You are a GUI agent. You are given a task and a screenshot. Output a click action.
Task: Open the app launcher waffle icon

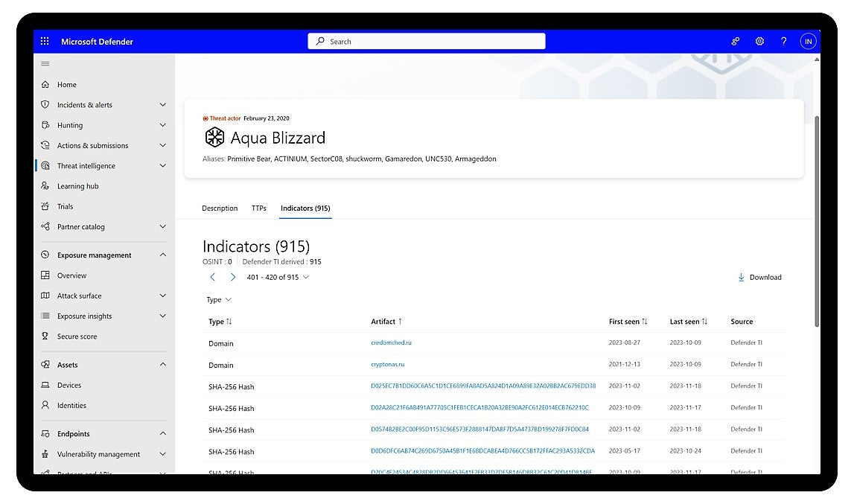[x=45, y=42]
